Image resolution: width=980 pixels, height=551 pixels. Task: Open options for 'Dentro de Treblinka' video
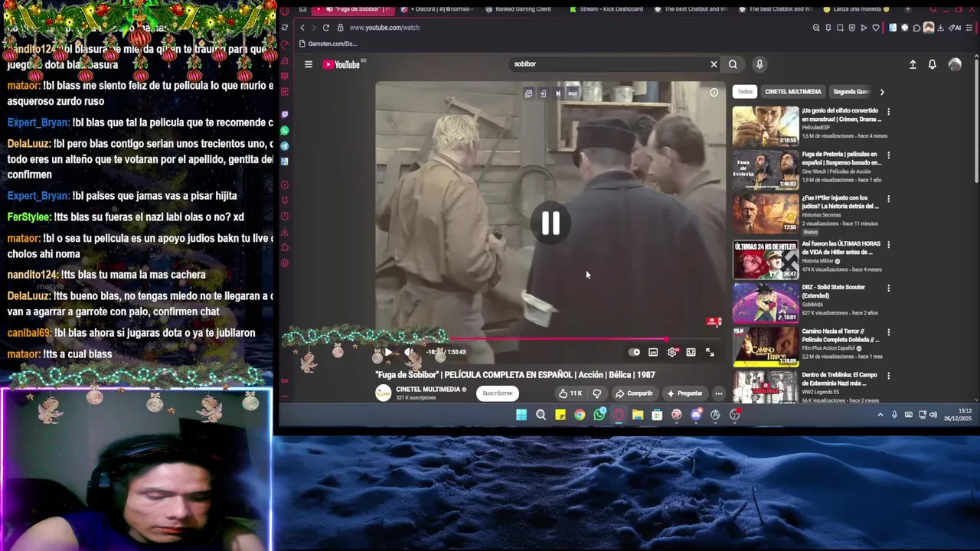coord(888,376)
